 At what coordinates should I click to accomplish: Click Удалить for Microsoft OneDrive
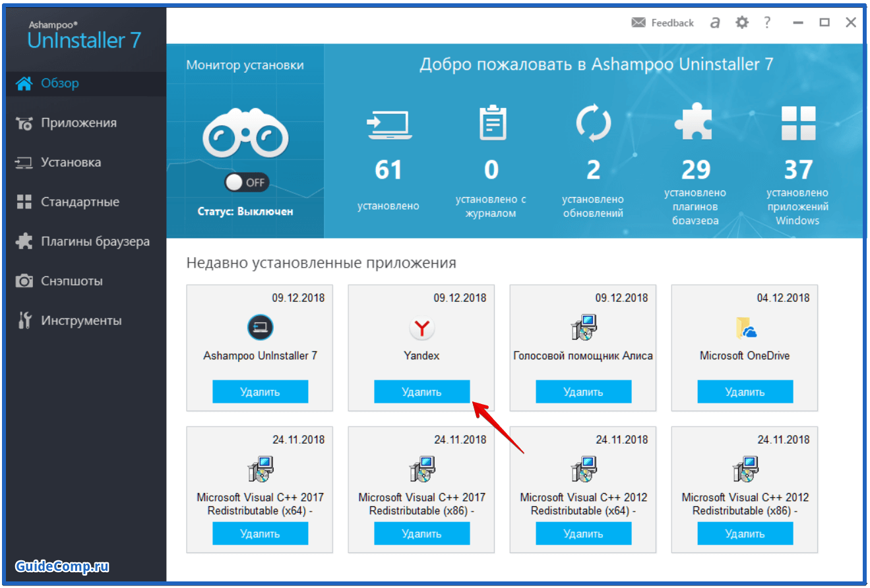click(745, 392)
